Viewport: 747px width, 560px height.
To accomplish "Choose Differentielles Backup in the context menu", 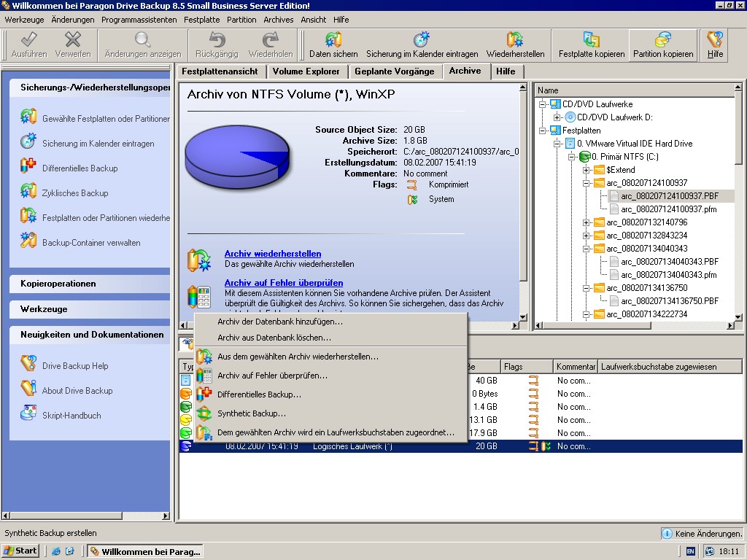I will tap(330, 394).
